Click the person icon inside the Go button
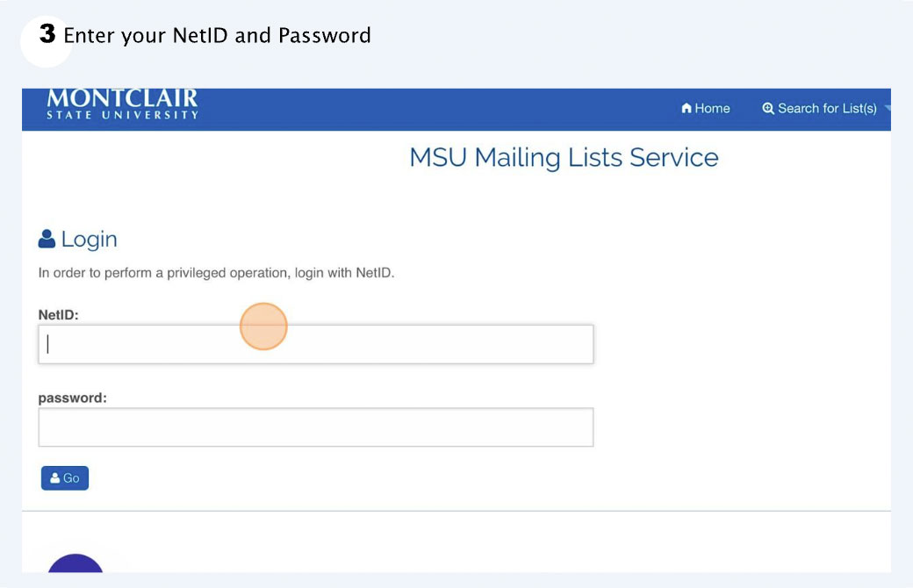The height and width of the screenshot is (588, 913). pyautogui.click(x=56, y=477)
